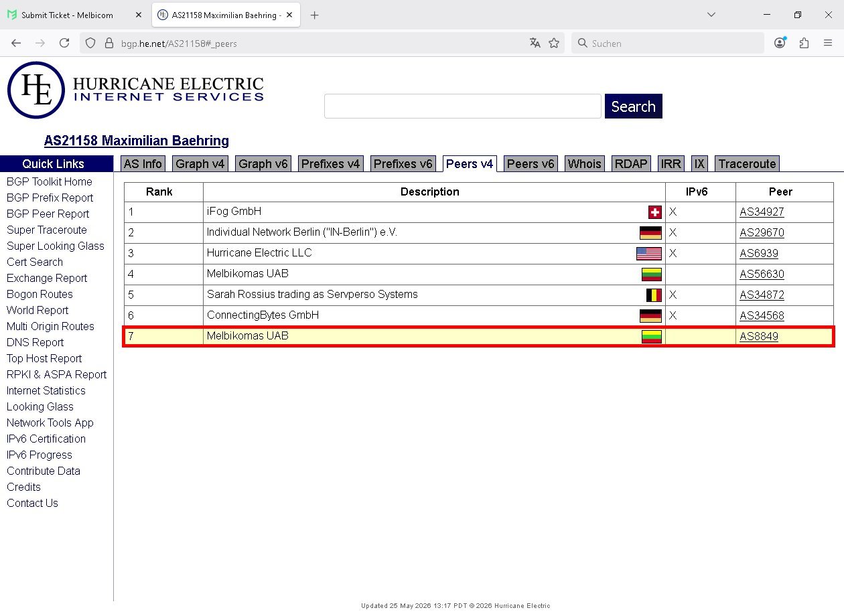
Task: Open the Exchange Report link
Action: tap(47, 278)
